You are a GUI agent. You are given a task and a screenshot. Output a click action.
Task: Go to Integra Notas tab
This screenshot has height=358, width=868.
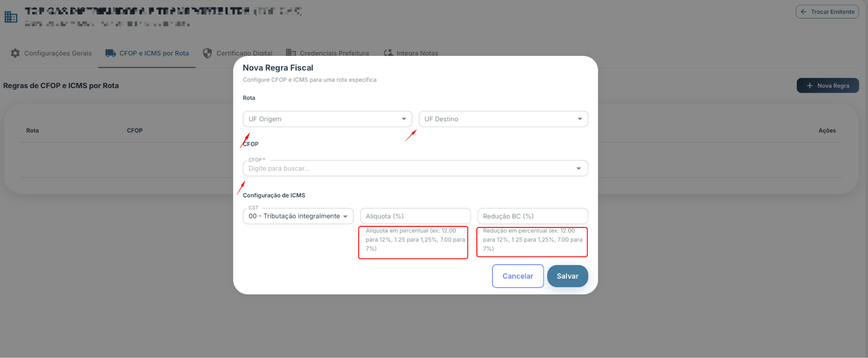click(411, 53)
